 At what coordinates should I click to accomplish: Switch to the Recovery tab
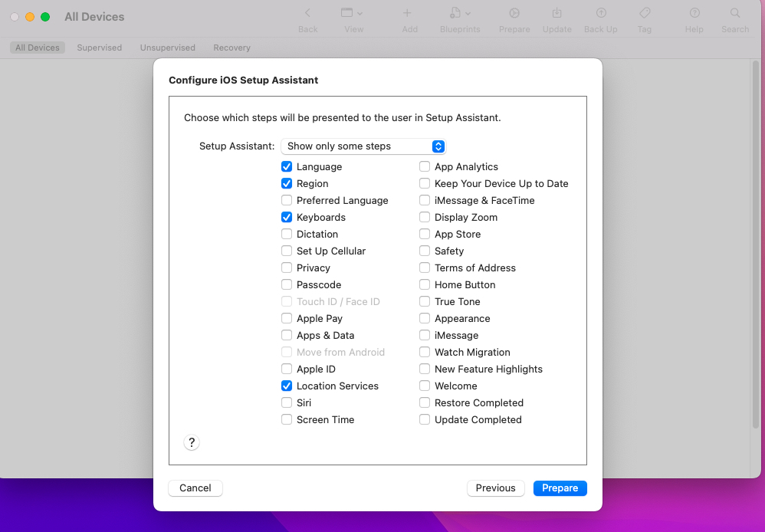231,48
